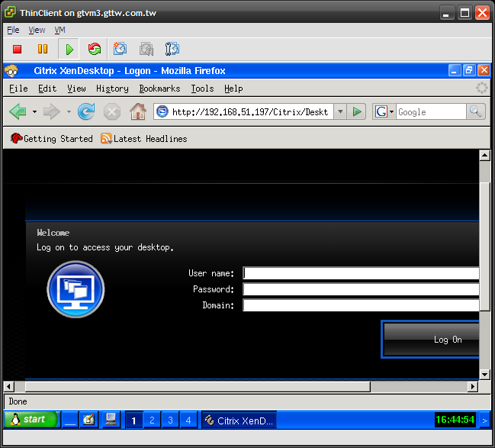This screenshot has height=448, width=495.
Task: Open the Tools menu
Action: [202, 89]
